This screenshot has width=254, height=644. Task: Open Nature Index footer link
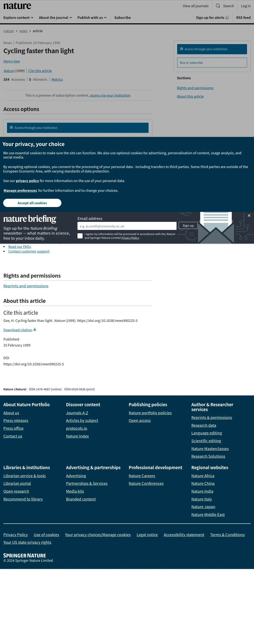[77, 436]
